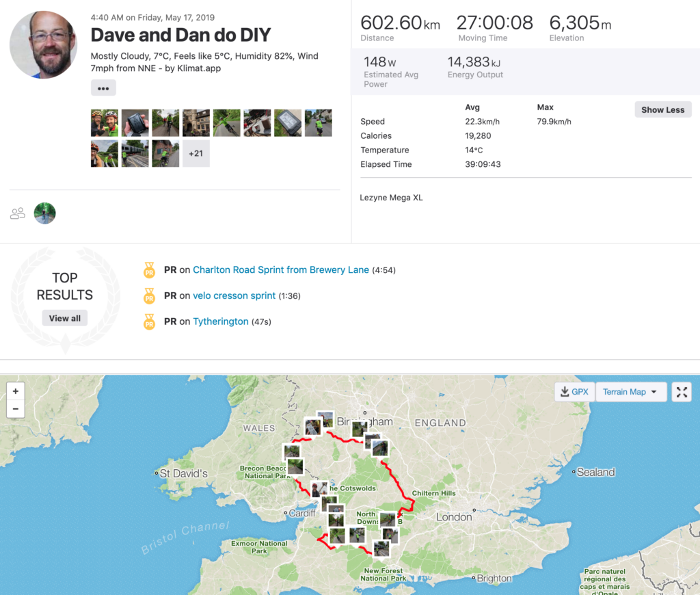The width and height of the screenshot is (700, 595).
Task: Click the map photo marker near Cardiff
Action: pos(319,489)
